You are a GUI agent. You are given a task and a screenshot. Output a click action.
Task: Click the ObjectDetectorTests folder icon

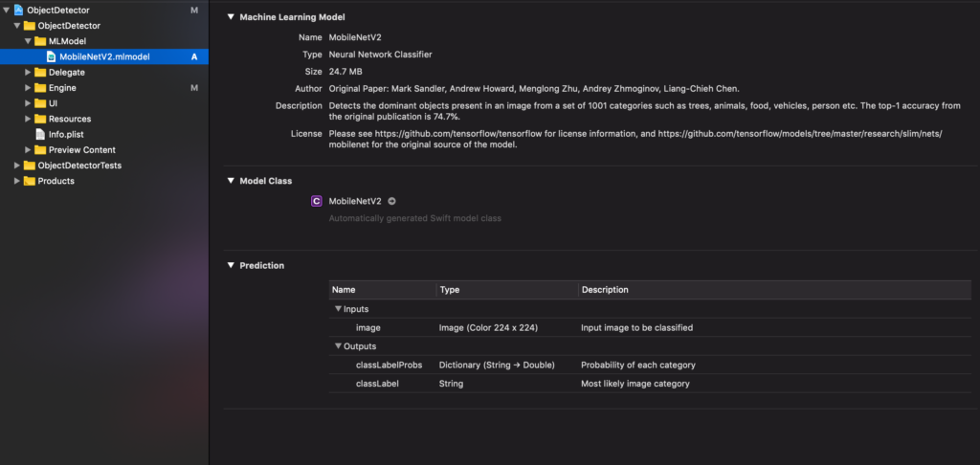pyautogui.click(x=29, y=166)
